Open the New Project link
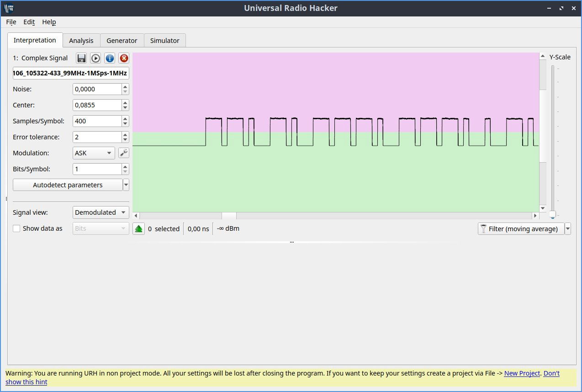This screenshot has width=582, height=392. click(522, 373)
